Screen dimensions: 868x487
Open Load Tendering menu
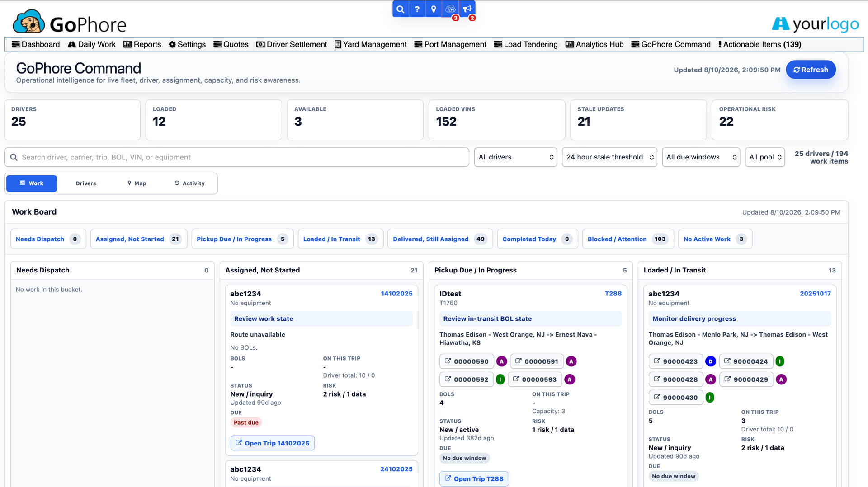[x=526, y=44]
